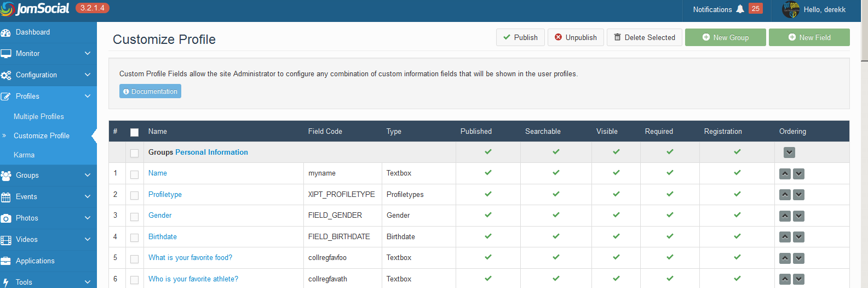Move the Name field down in ordering
This screenshot has width=868, height=288.
(x=798, y=173)
